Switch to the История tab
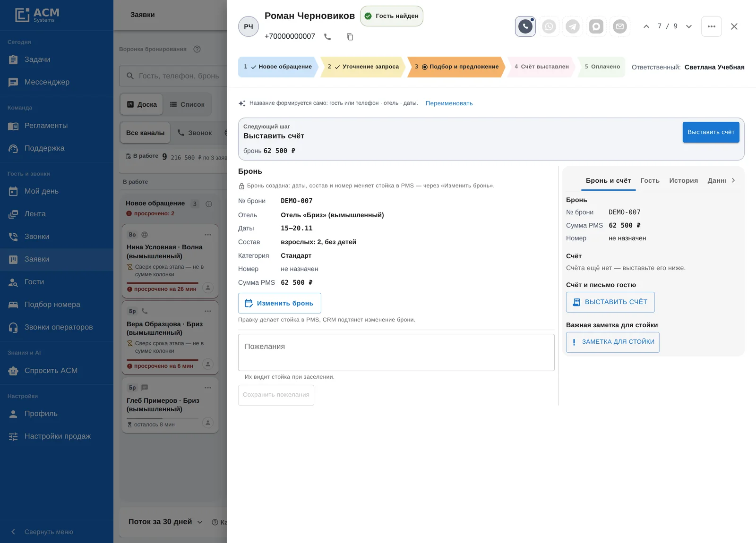Screen dimensions: 756x543 (683, 181)
